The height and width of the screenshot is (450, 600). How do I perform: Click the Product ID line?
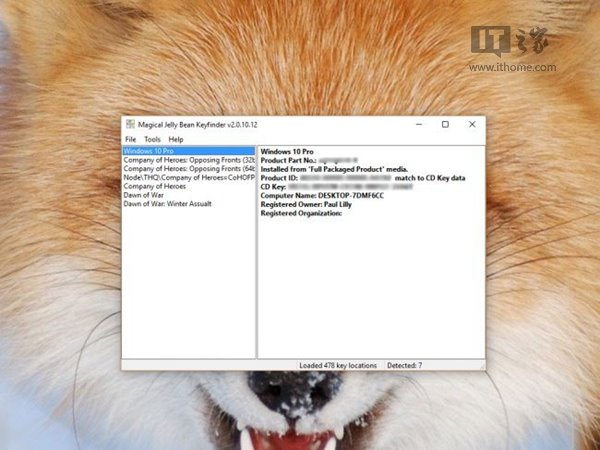coord(363,178)
